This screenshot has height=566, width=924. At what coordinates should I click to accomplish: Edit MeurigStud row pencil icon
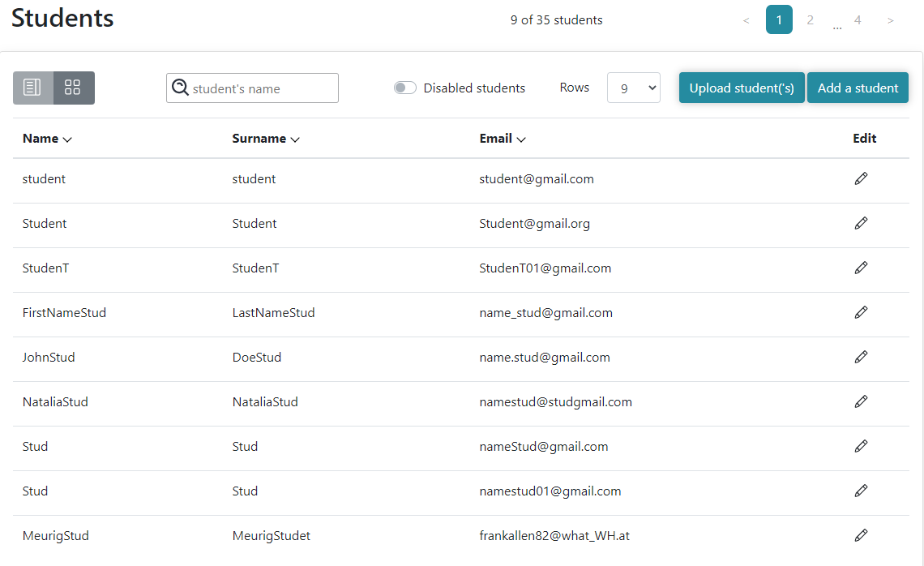861,535
